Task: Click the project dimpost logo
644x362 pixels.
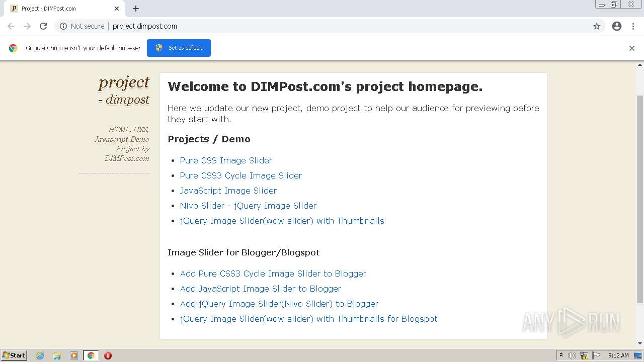Action: pos(124,90)
